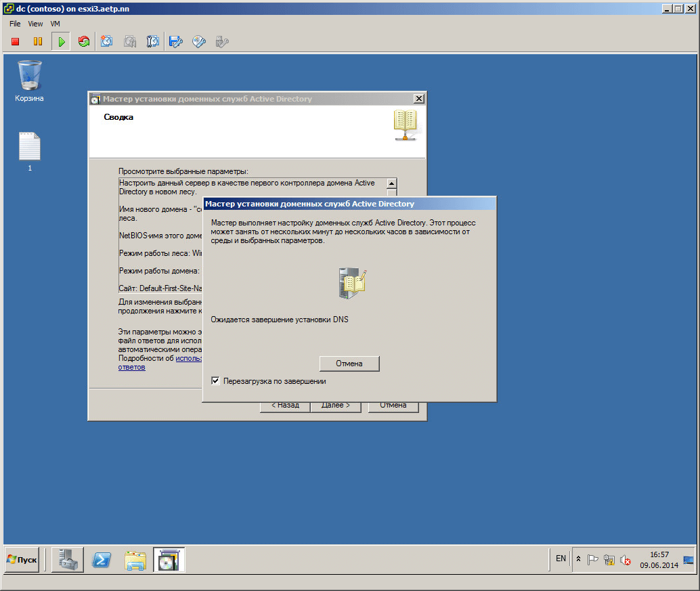The height and width of the screenshot is (591, 700).
Task: Click the red Power Off VM button
Action: click(x=16, y=42)
